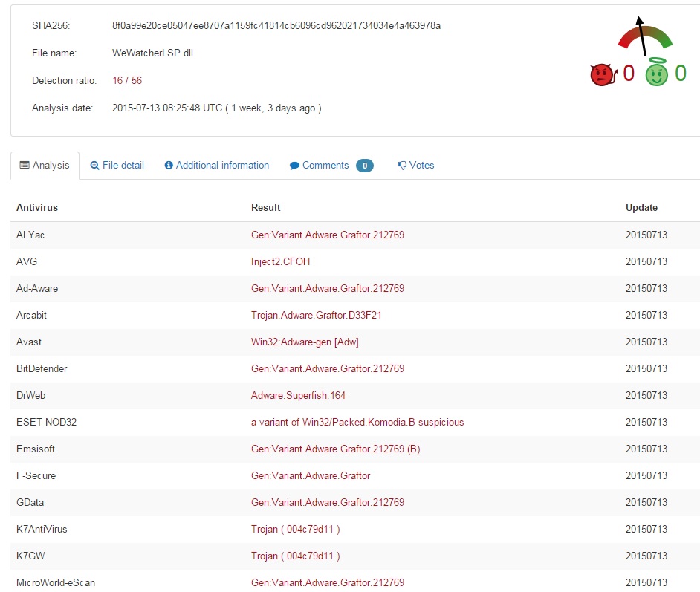Click the magnifier icon beside File detail

pyautogui.click(x=94, y=166)
